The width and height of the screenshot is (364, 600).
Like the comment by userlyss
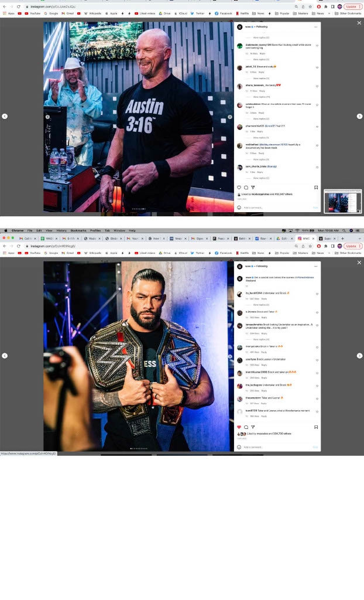point(317,360)
